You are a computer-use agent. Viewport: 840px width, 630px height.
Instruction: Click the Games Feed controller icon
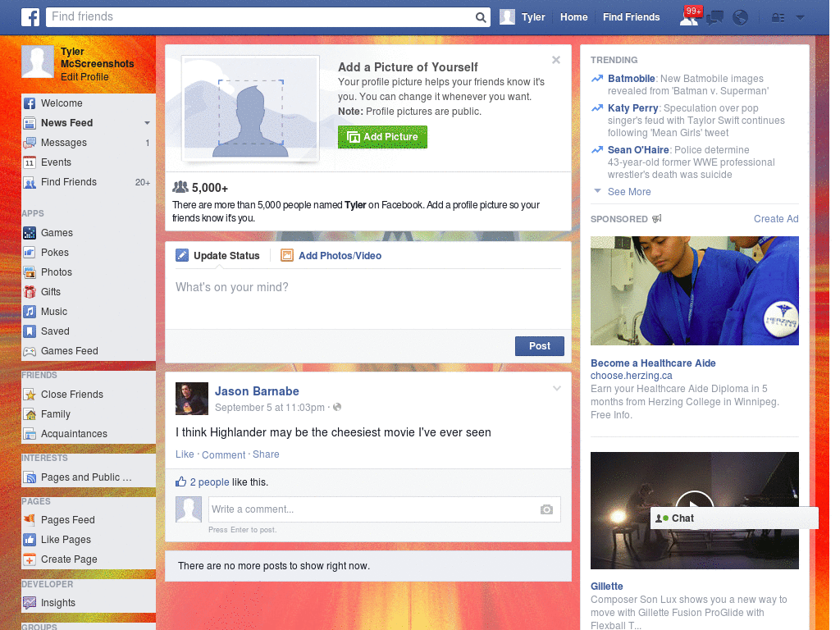(x=30, y=351)
